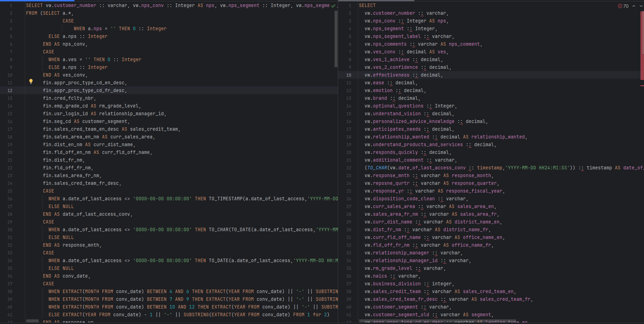Click vw.customer_number in the right editor line 2
The height and width of the screenshot is (324, 644).
tap(390, 13)
